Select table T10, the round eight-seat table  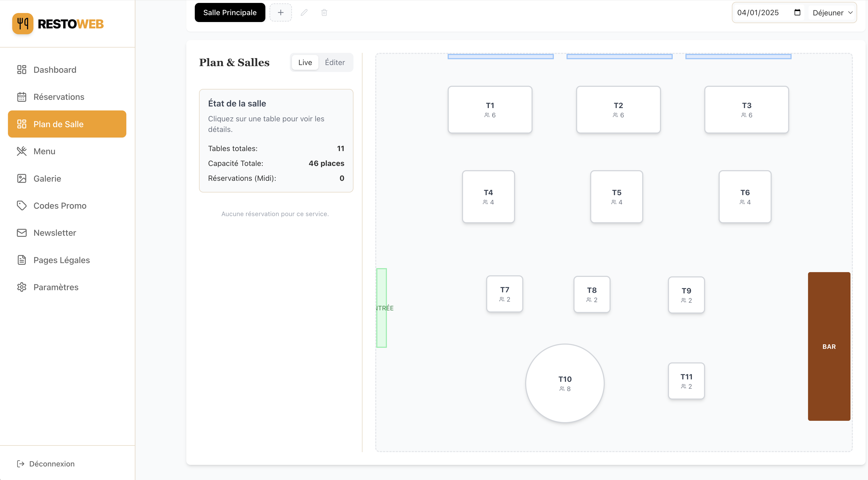pos(564,383)
